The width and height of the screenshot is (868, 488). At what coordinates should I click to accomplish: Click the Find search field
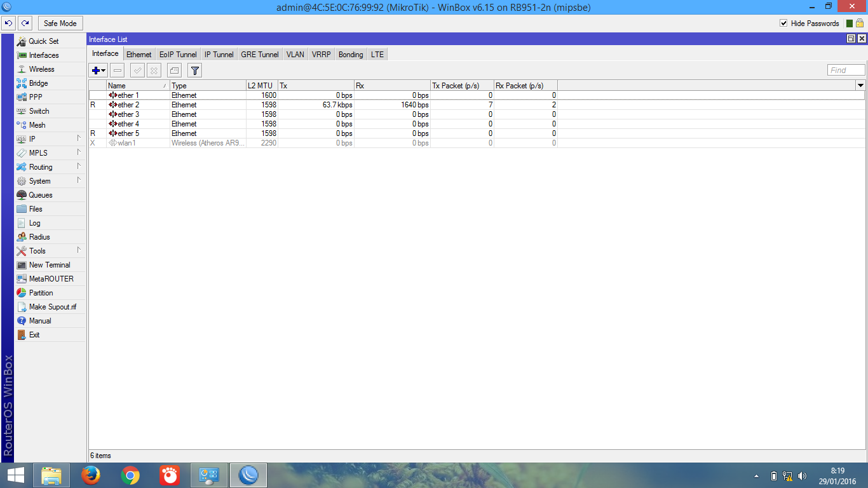(x=846, y=71)
